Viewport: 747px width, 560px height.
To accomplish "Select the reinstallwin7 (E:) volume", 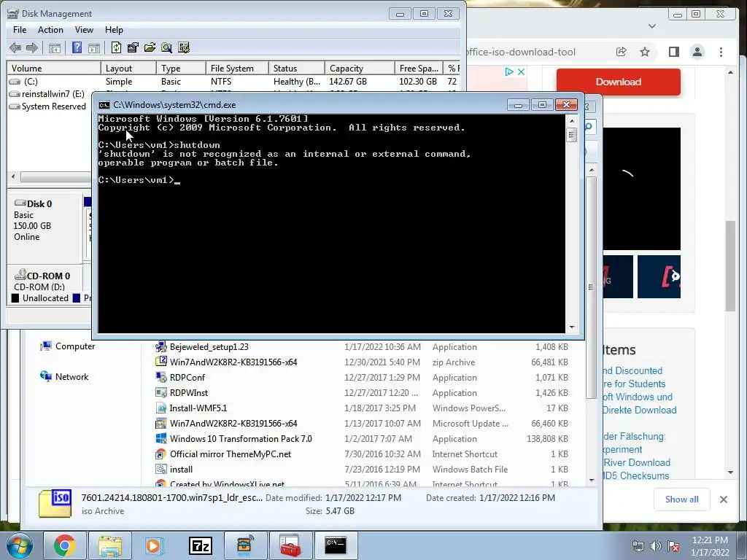I will 47,94.
